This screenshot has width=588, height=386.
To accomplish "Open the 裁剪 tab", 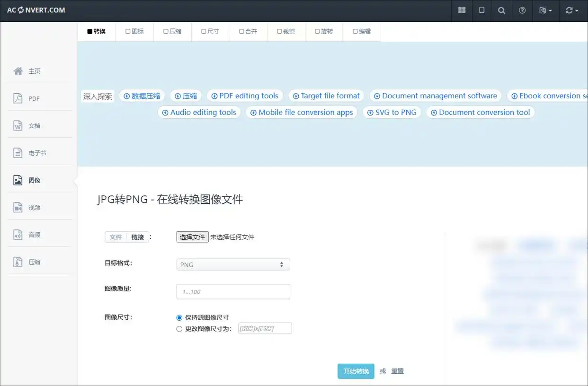I will pos(286,32).
